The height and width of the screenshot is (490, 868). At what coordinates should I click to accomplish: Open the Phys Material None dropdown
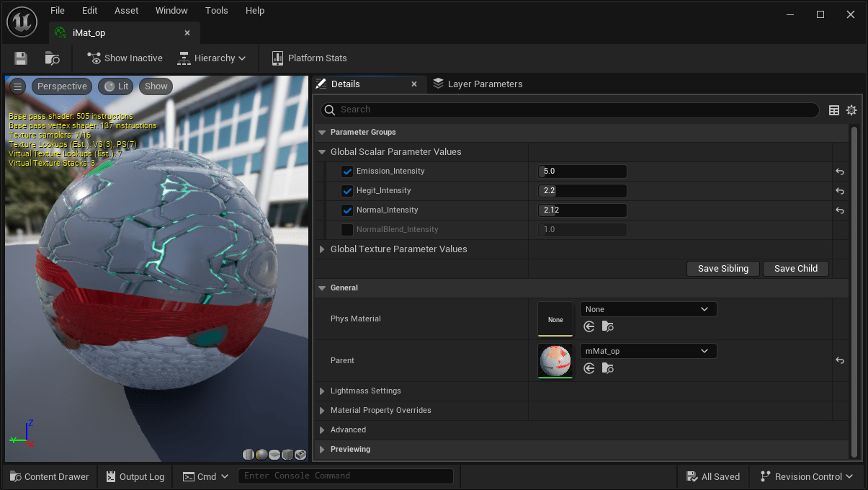(x=648, y=309)
